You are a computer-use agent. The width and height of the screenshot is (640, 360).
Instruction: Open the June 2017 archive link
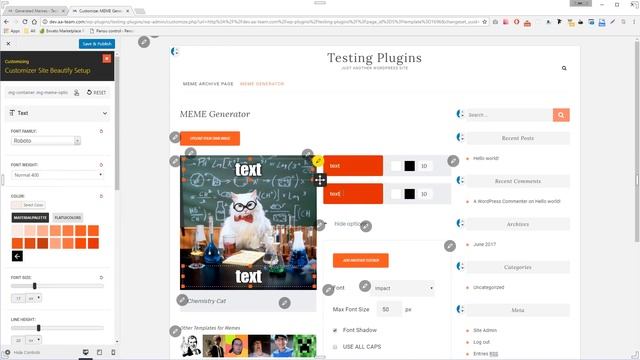[x=484, y=244]
